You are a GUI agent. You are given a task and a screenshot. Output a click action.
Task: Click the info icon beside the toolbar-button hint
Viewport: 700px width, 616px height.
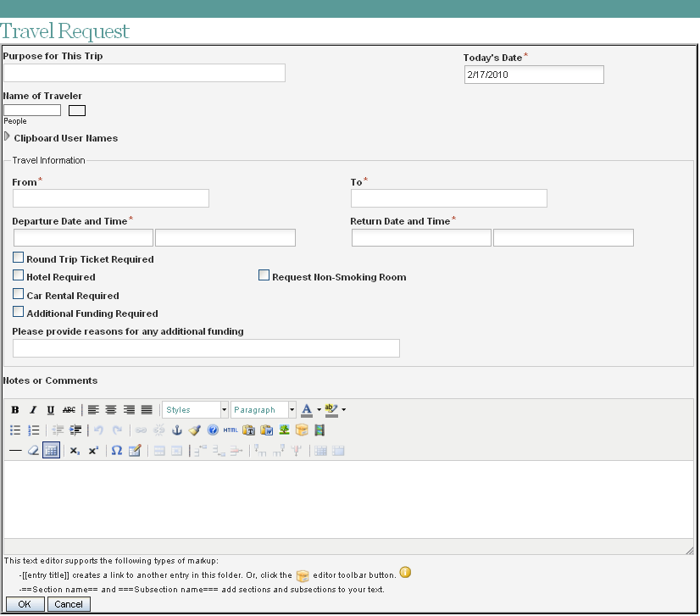pyautogui.click(x=405, y=573)
